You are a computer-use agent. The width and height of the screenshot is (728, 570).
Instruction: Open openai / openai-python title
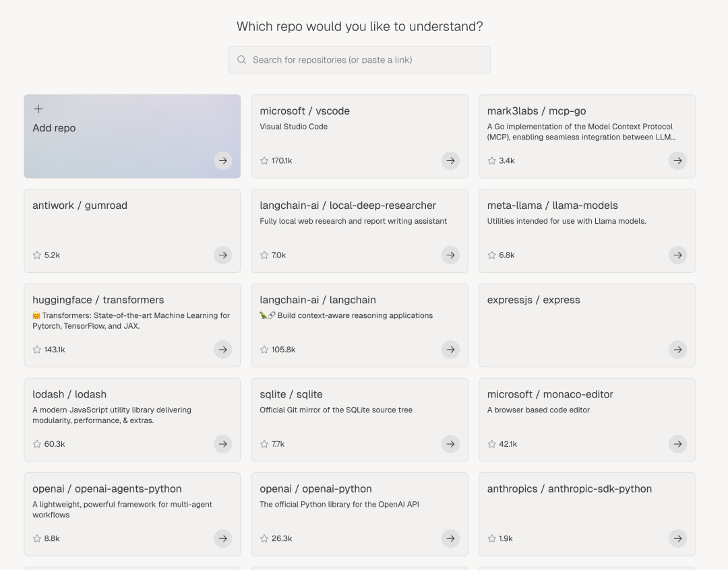coord(315,488)
